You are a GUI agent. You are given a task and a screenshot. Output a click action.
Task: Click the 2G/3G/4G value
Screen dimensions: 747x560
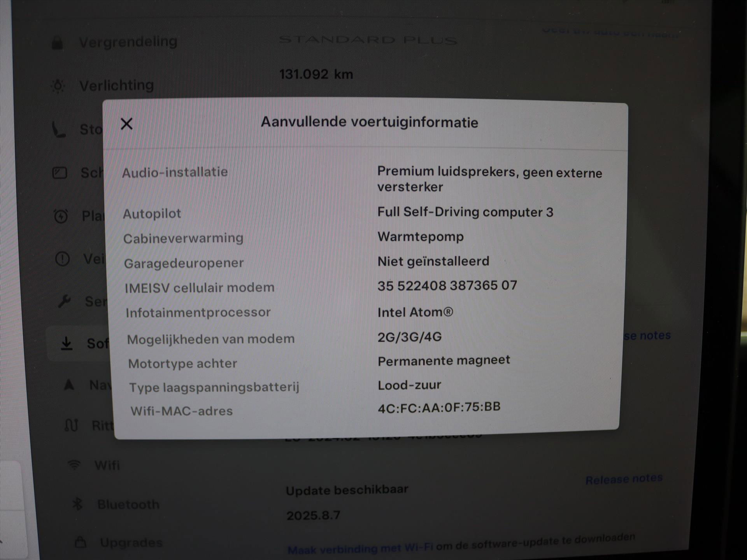pyautogui.click(x=409, y=337)
